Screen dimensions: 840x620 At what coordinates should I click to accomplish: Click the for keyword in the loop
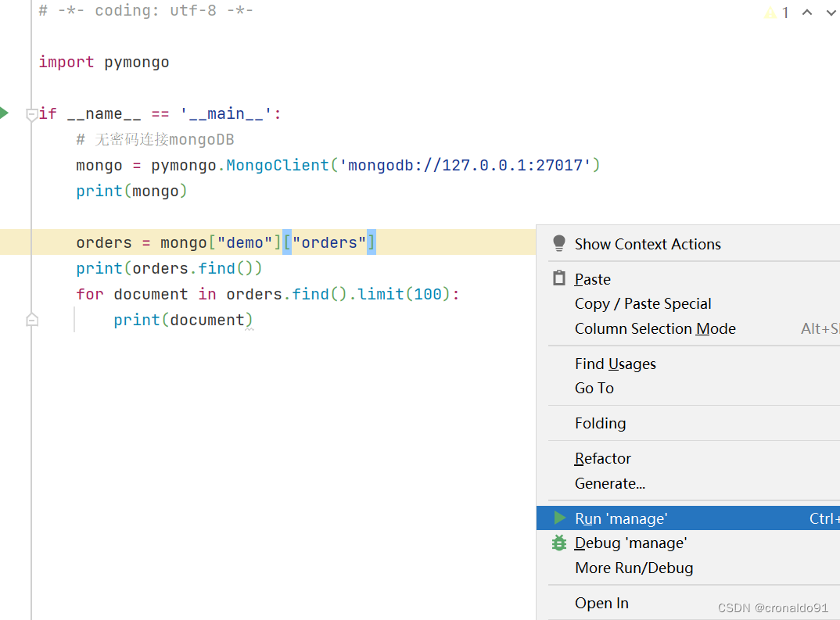[89, 294]
